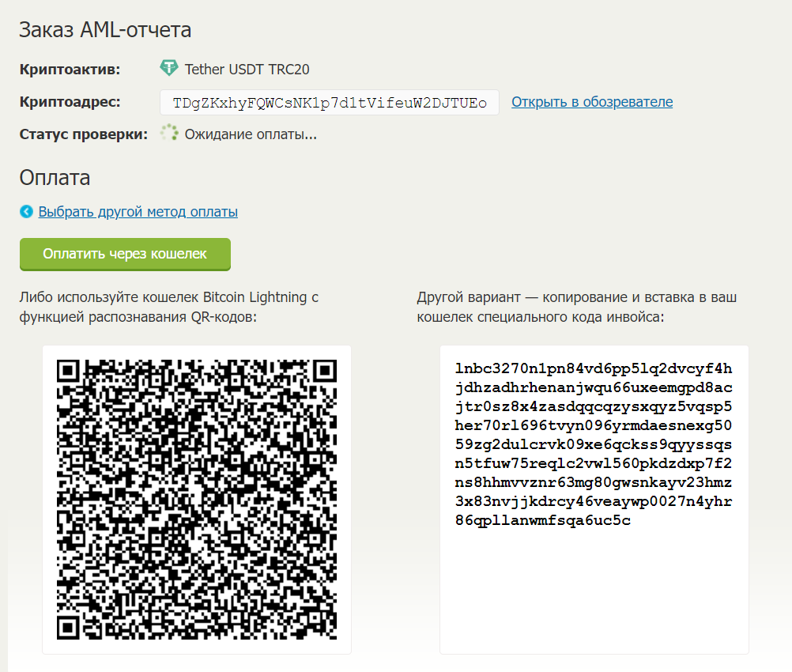The width and height of the screenshot is (792, 672).
Task: Click the QR wallet instruction text
Action: point(168,308)
